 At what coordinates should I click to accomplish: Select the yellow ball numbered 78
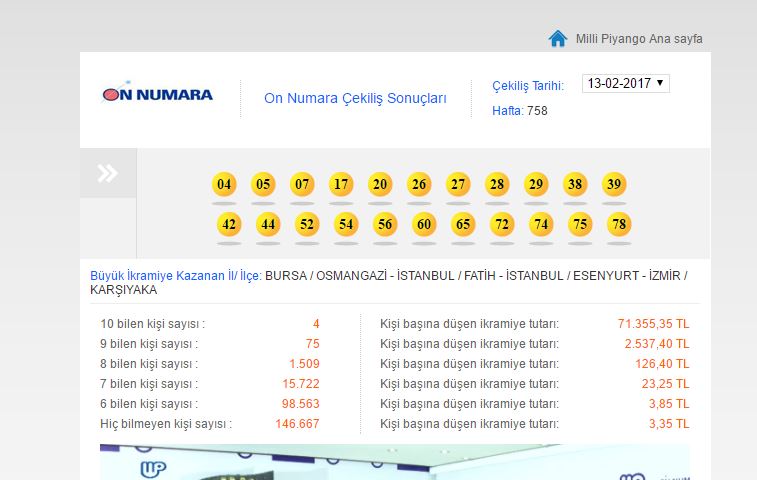(619, 224)
